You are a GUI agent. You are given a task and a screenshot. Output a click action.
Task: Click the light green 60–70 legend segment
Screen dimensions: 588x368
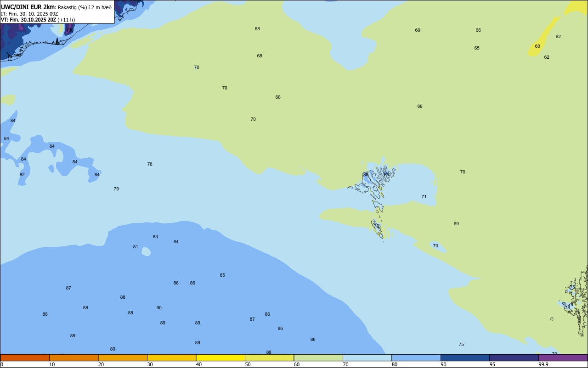tap(318, 357)
